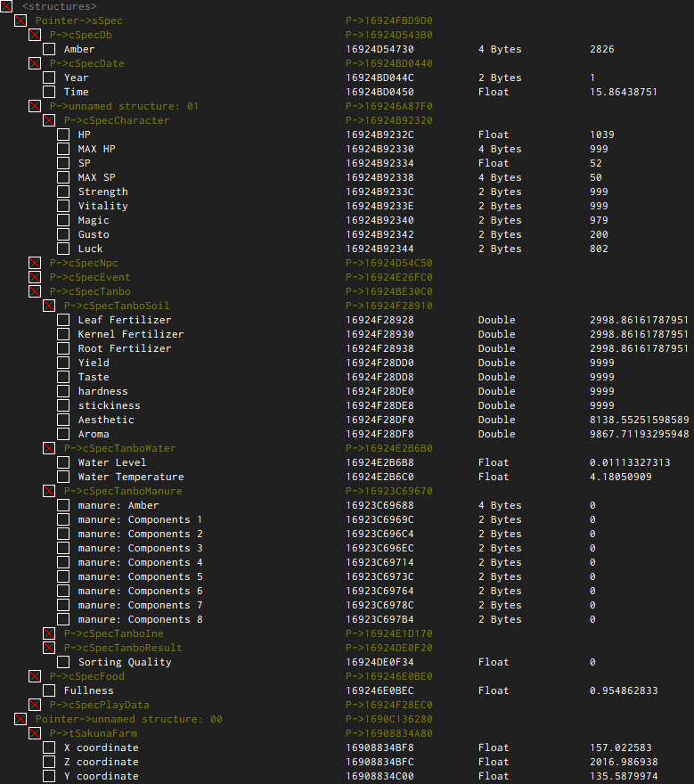Viewport: 694px width, 784px height.
Task: Toggle the Leaf Fertilizer checkbox
Action: pyautogui.click(x=63, y=320)
